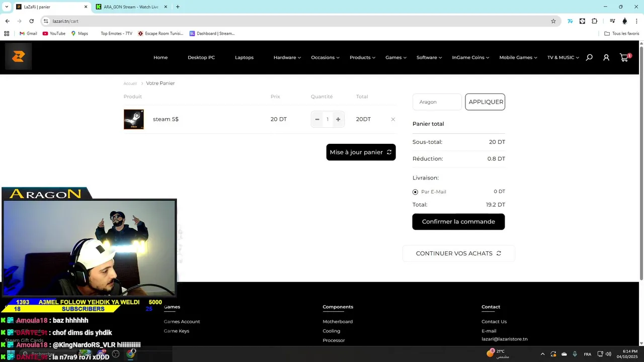Open the media control toolbar icon
644x362 pixels.
click(612, 21)
